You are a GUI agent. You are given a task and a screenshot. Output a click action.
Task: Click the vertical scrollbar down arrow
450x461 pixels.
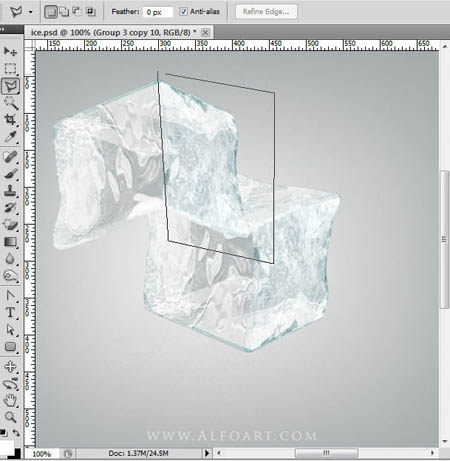coord(445,442)
